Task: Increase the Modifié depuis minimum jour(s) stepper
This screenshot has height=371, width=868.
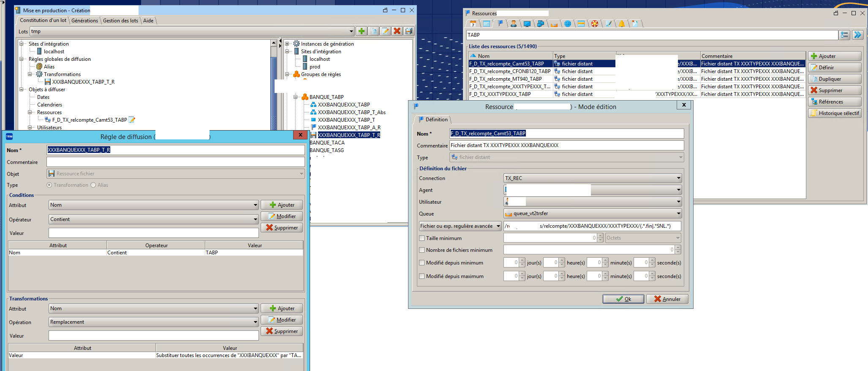Action: tap(522, 260)
